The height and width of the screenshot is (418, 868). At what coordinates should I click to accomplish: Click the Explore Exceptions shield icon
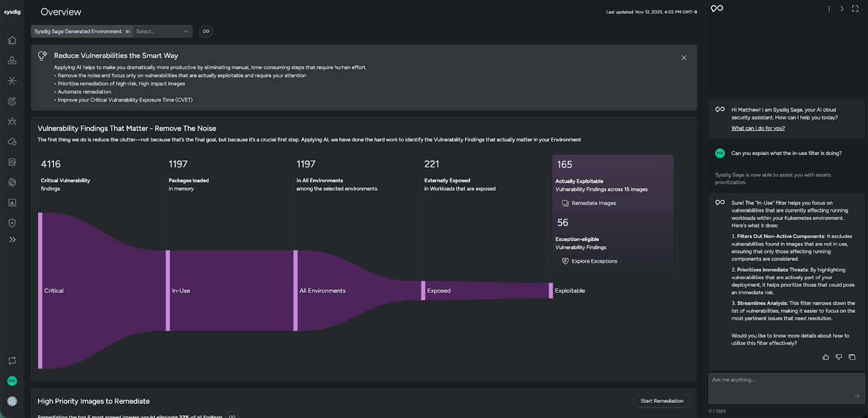565,261
